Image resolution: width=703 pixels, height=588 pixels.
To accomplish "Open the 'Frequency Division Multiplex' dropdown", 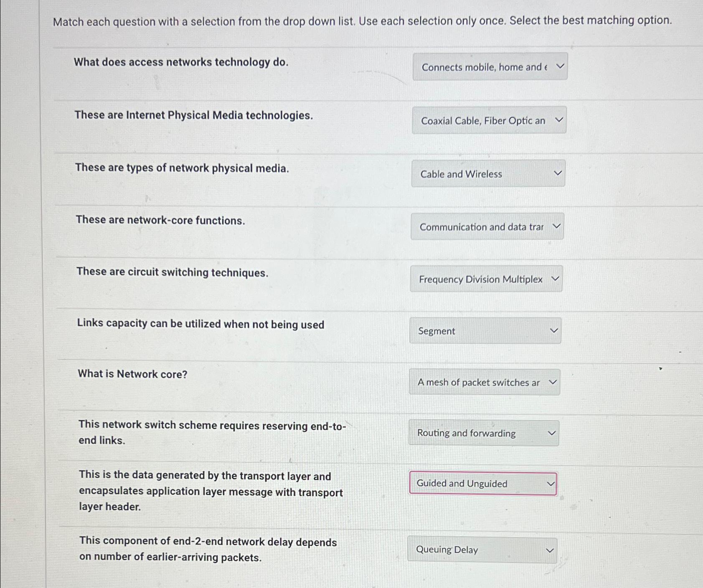I will [486, 279].
